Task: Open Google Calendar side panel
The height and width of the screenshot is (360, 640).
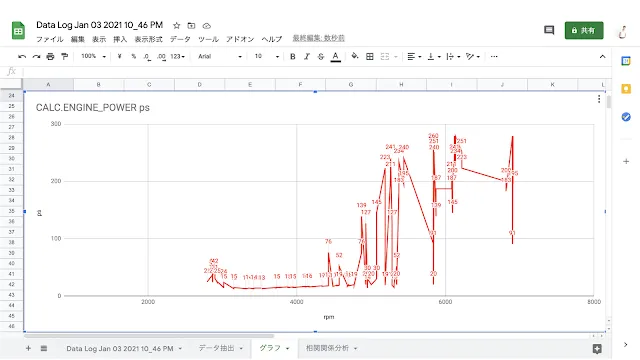Action: tap(626, 61)
